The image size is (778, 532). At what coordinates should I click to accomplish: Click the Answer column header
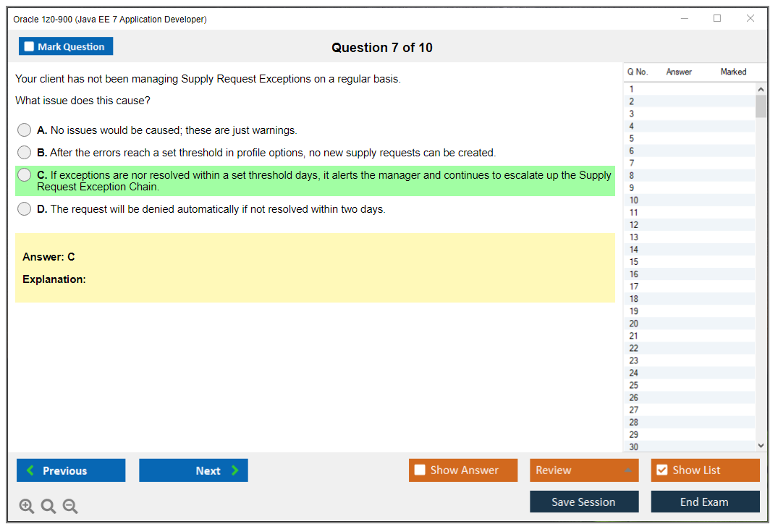pyautogui.click(x=679, y=72)
